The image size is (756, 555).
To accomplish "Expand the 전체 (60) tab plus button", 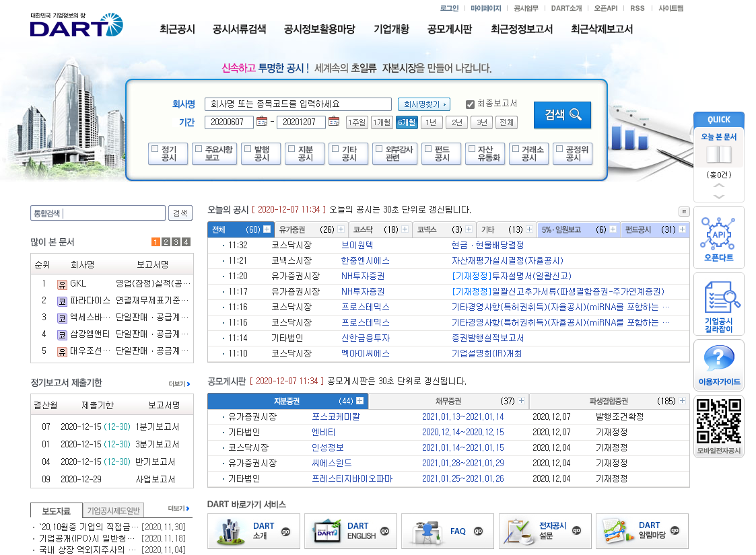I will (x=267, y=229).
